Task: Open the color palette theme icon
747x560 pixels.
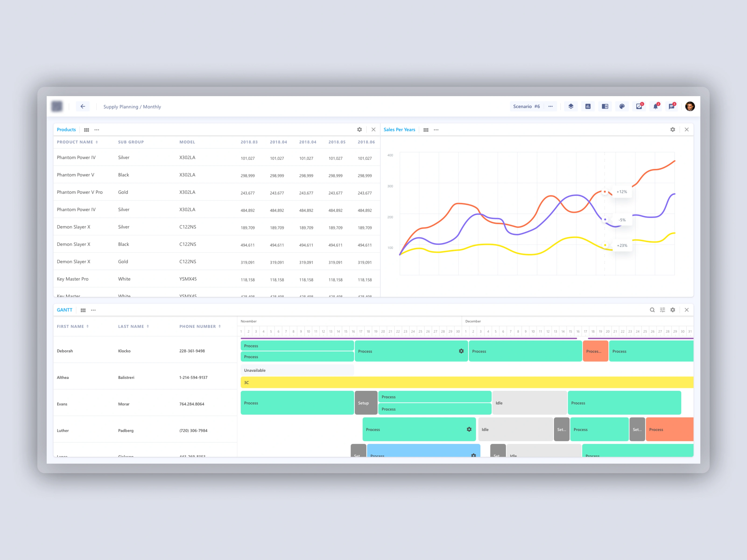Action: click(x=622, y=106)
